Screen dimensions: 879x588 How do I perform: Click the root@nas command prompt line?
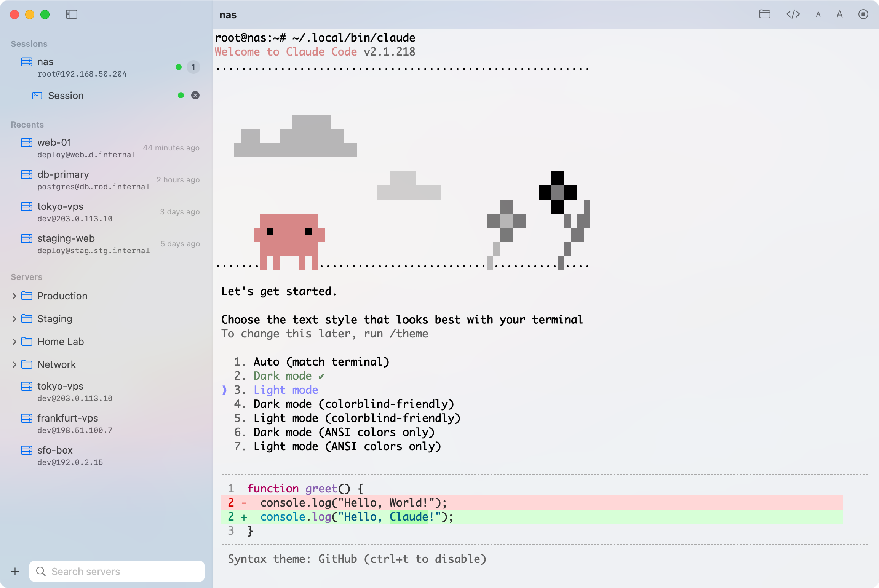pos(315,38)
